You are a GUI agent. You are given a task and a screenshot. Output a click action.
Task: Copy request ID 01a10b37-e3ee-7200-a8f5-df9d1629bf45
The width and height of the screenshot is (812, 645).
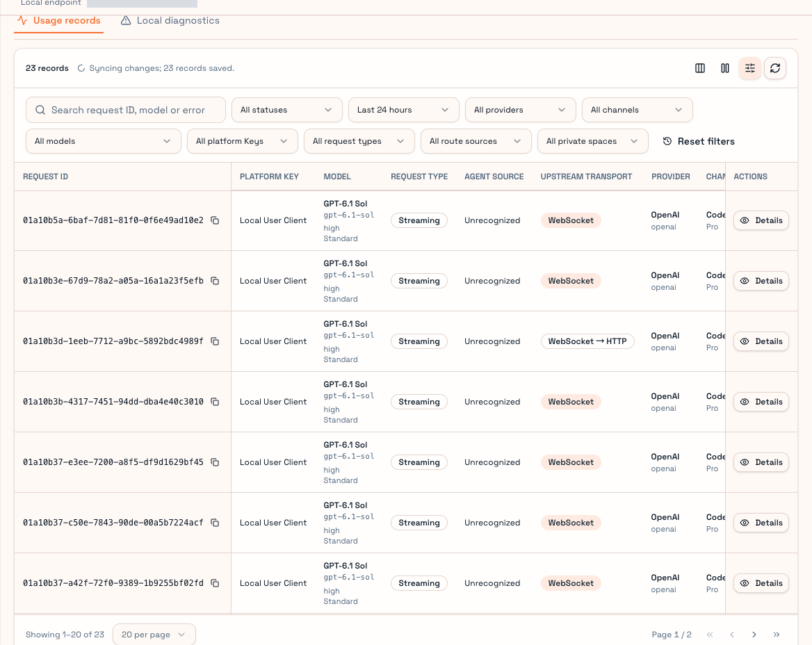point(215,462)
